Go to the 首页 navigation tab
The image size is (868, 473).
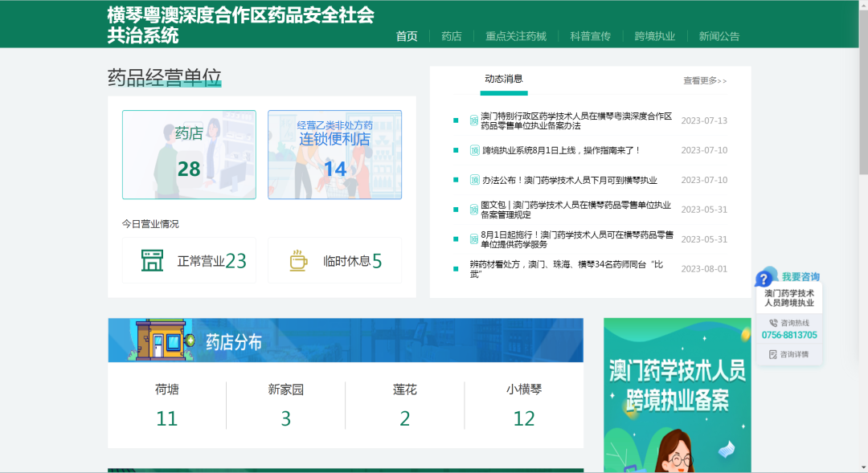(x=407, y=36)
